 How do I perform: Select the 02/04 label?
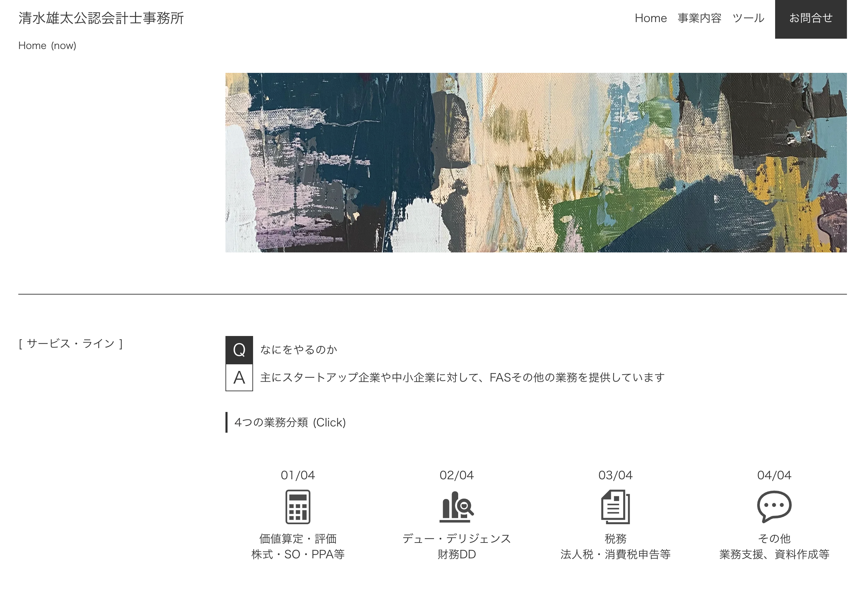[456, 475]
